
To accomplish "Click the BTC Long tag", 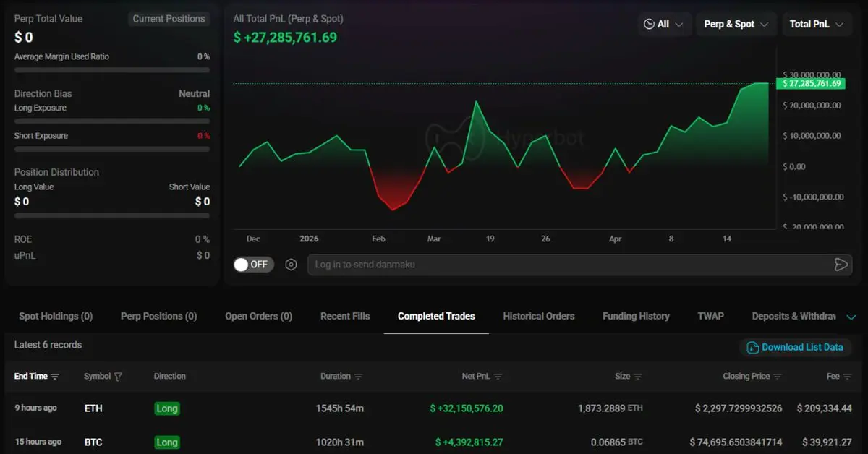I will pos(166,442).
